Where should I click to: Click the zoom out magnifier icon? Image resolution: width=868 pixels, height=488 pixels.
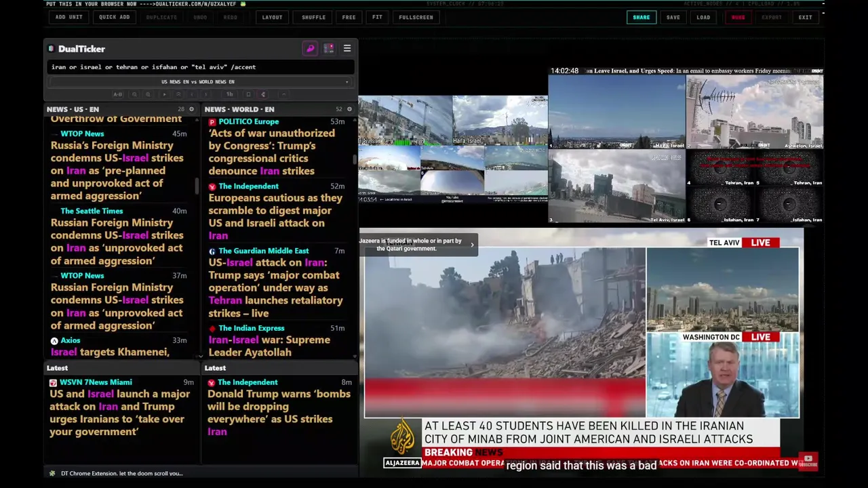(x=134, y=94)
